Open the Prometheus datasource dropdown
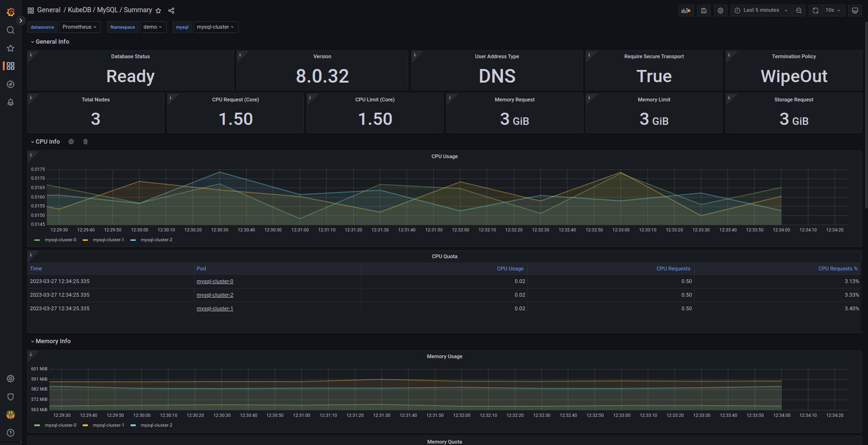This screenshot has height=445, width=868. 79,27
